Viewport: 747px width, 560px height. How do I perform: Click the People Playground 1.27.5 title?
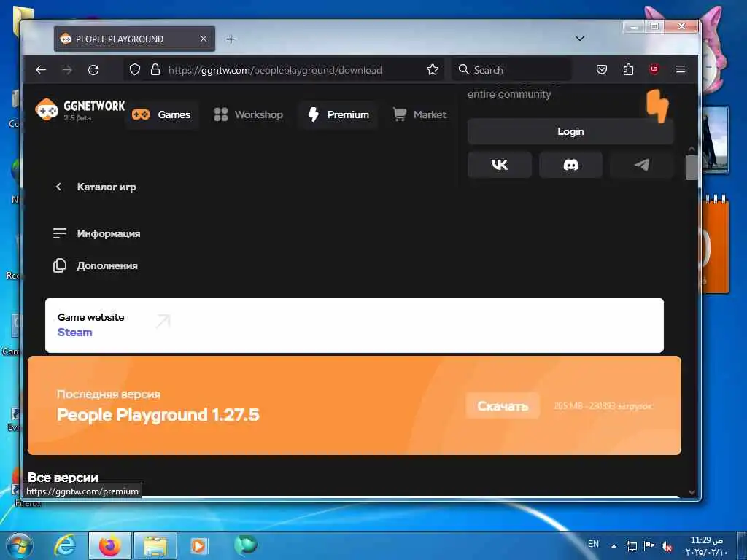pyautogui.click(x=158, y=415)
